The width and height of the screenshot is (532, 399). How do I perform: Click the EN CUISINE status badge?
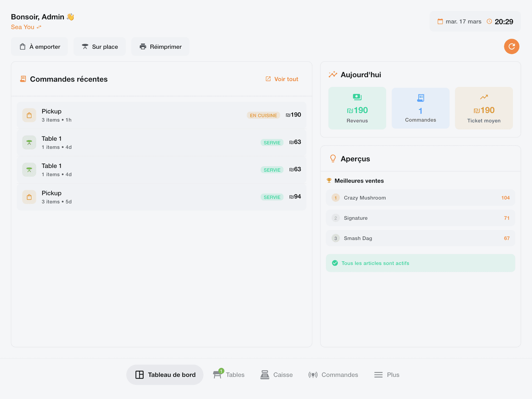263,115
